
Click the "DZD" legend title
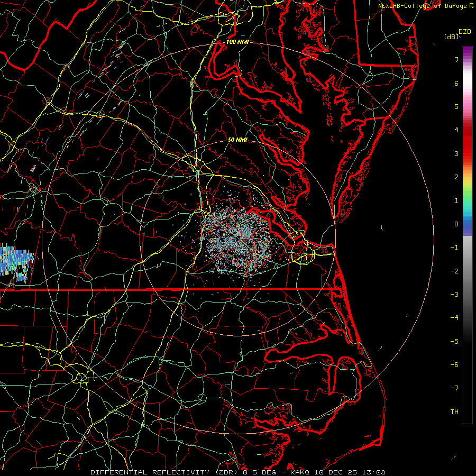tap(465, 32)
